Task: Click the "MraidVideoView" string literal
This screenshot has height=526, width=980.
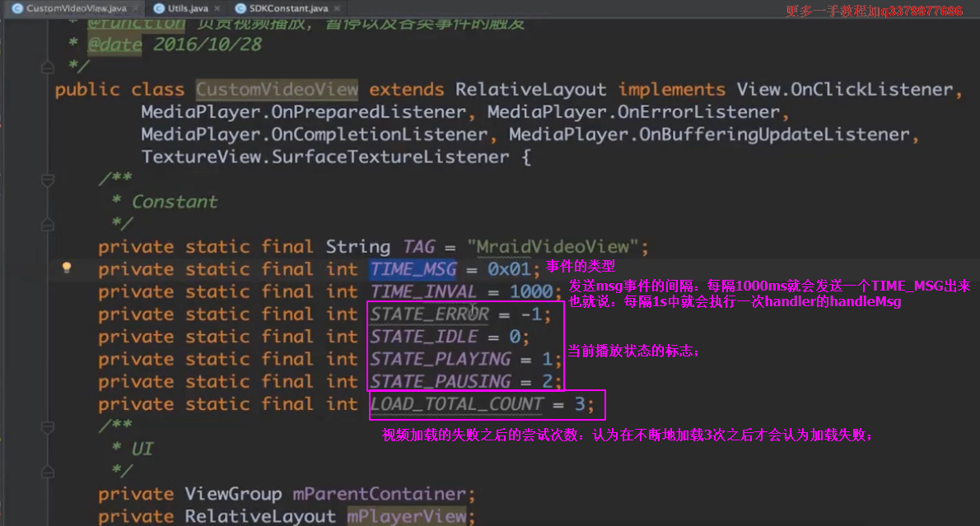Action: point(553,247)
